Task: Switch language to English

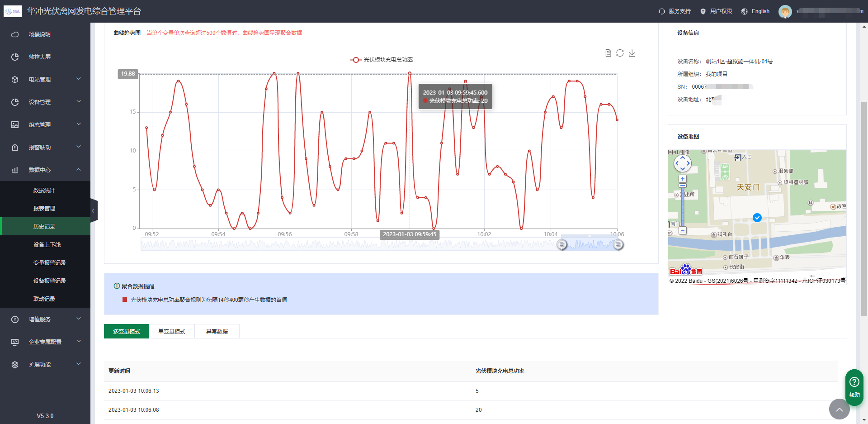Action: click(x=755, y=11)
